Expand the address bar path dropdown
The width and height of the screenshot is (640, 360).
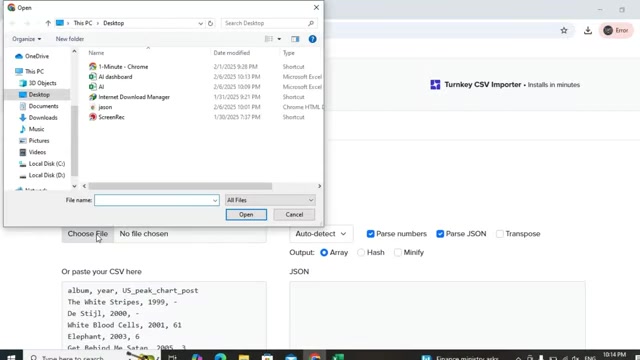(x=200, y=23)
